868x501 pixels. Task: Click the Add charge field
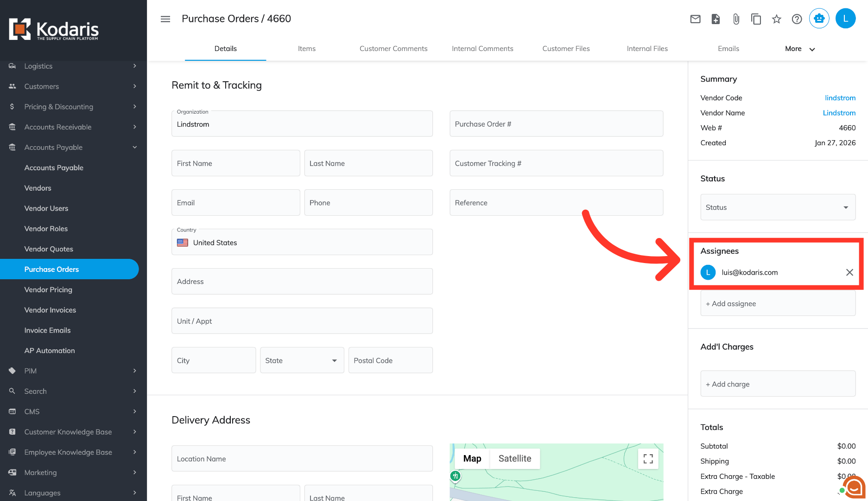[778, 384]
